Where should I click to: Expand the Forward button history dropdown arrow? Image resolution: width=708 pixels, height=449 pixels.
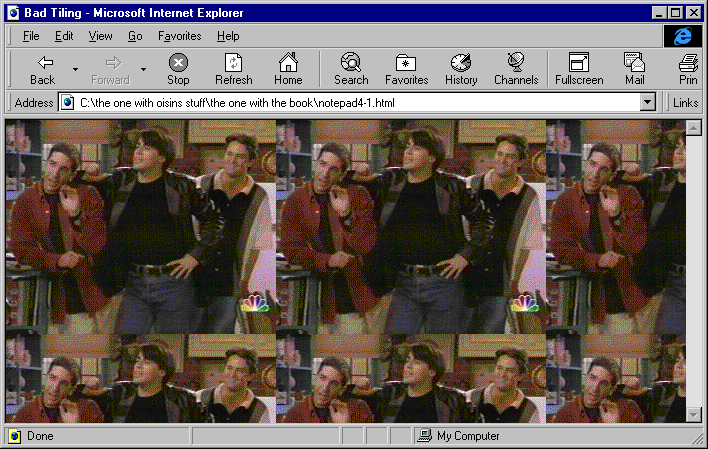tap(143, 69)
